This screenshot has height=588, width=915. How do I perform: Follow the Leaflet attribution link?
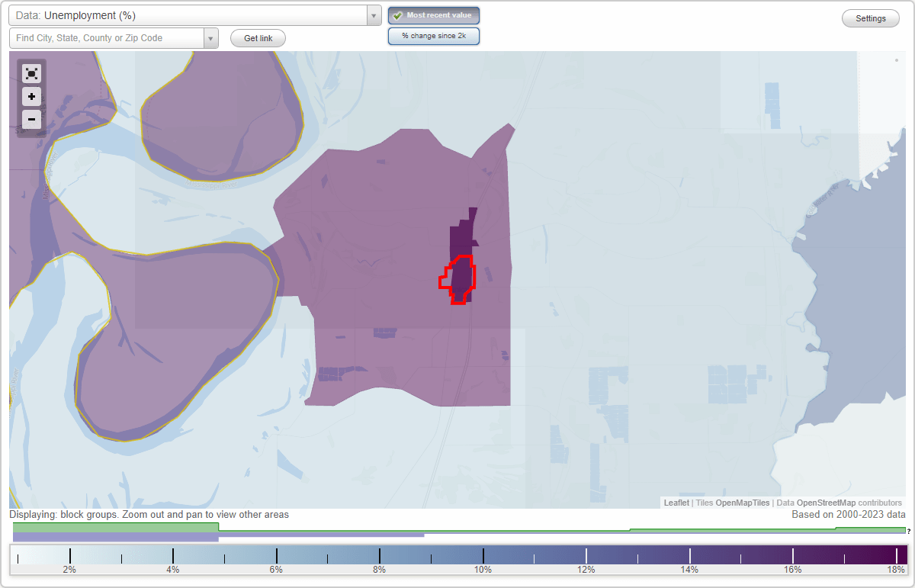[x=676, y=503]
